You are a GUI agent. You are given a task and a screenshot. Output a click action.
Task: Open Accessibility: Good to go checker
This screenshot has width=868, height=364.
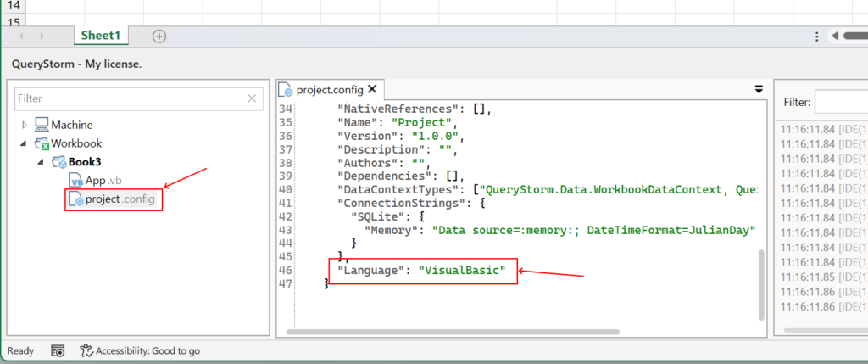(x=140, y=350)
